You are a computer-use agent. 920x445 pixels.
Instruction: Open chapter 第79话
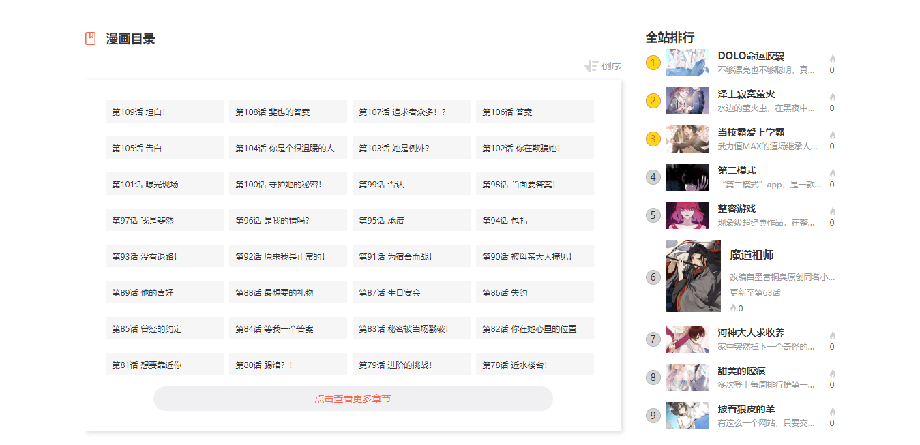click(x=412, y=364)
